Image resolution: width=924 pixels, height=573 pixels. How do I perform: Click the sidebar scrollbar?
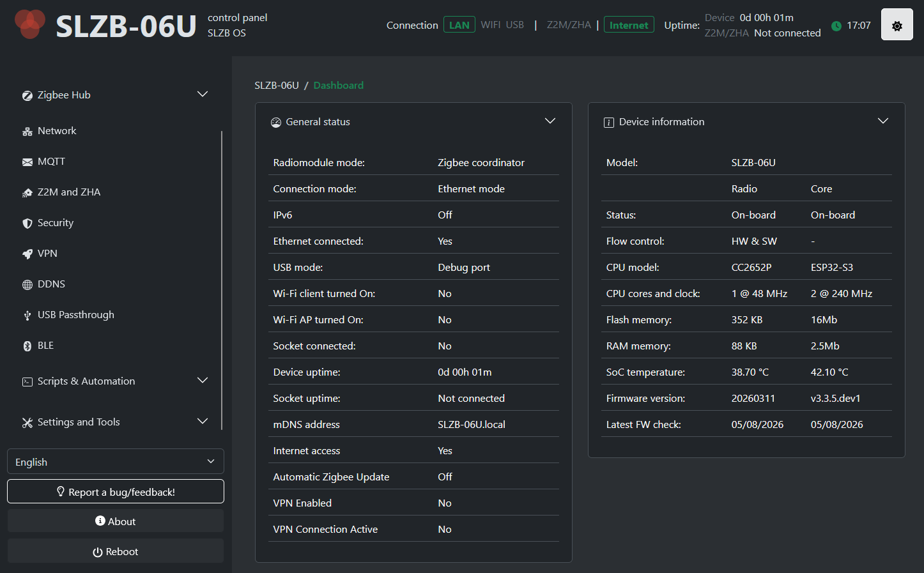[x=222, y=280]
